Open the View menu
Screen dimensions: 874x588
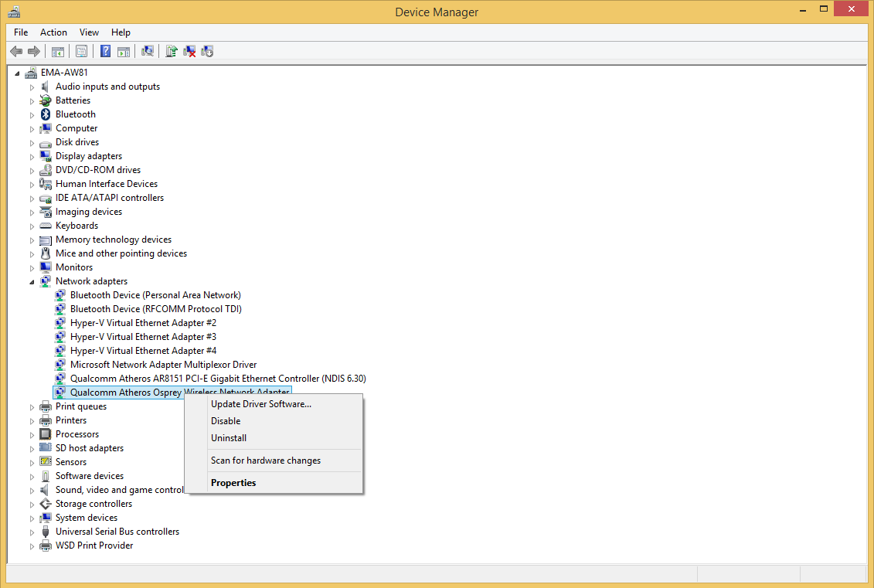click(89, 32)
